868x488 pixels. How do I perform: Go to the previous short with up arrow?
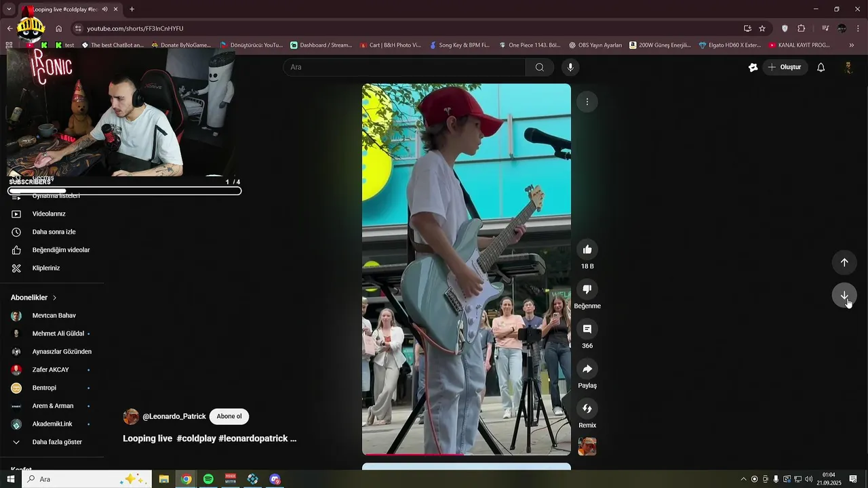[x=844, y=262]
